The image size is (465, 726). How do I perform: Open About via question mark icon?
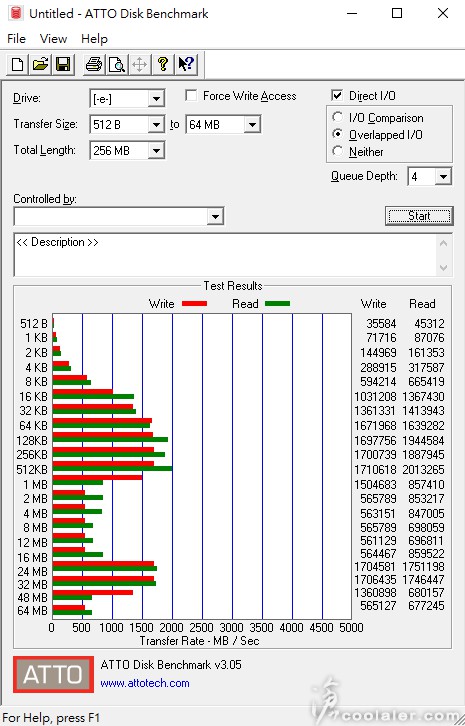(163, 64)
